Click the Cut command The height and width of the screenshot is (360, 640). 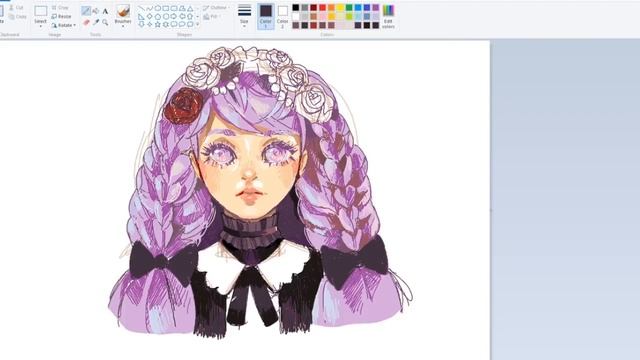16,8
